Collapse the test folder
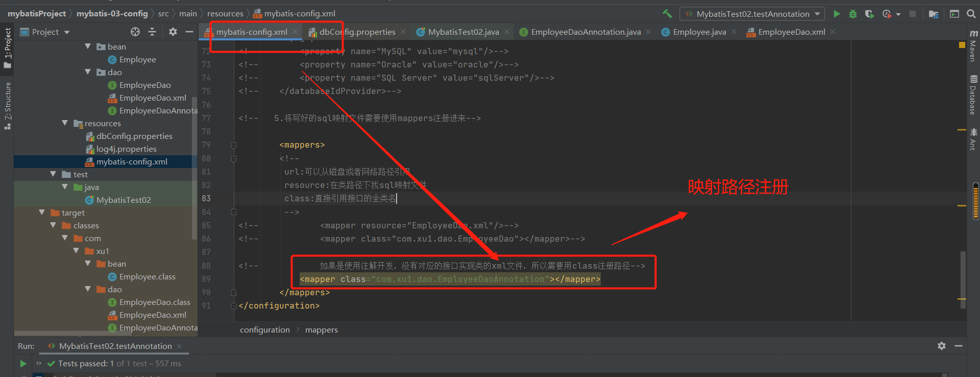 [x=53, y=174]
